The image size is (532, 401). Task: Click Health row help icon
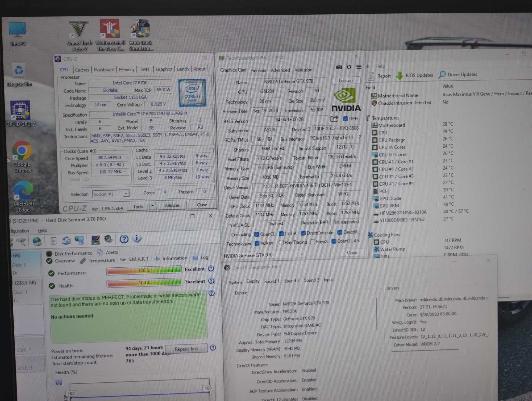pos(211,281)
